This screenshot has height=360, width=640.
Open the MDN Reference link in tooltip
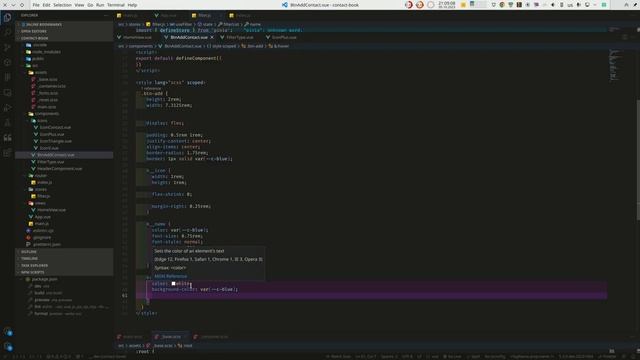171,276
